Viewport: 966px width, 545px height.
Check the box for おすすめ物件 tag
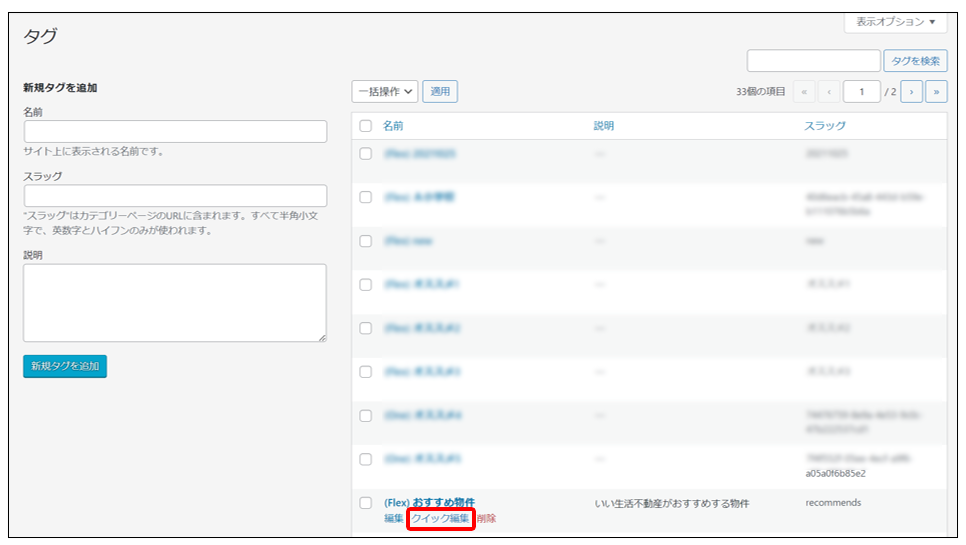pos(366,503)
